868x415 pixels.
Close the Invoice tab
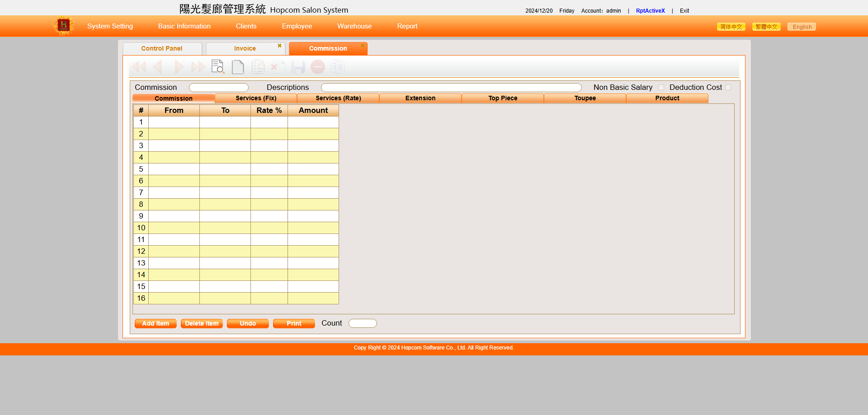coord(279,46)
